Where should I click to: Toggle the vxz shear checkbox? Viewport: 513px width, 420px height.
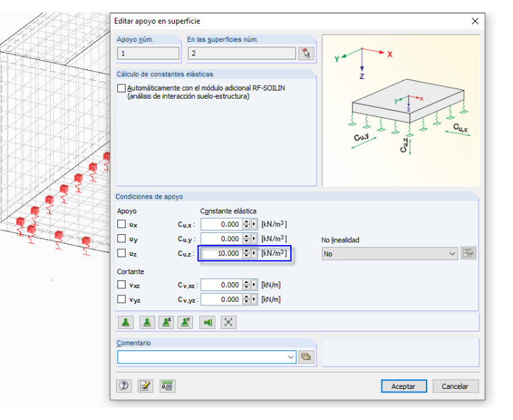click(122, 284)
